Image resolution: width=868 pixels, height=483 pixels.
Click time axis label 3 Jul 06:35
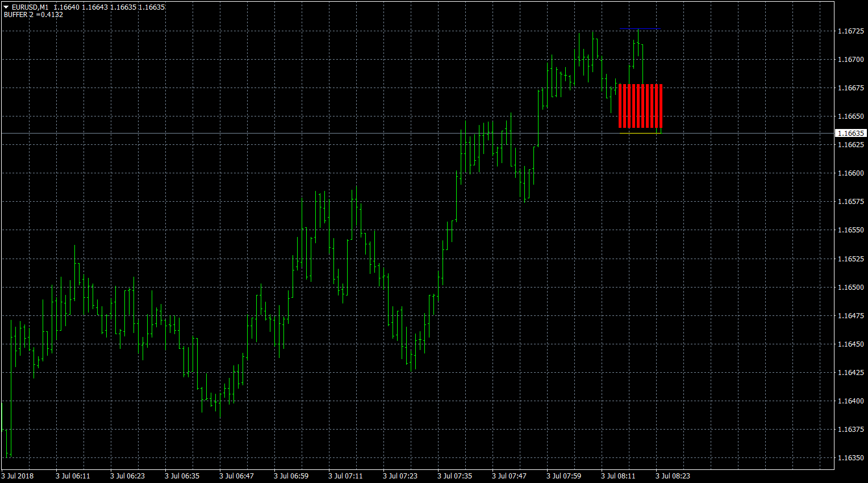pos(182,476)
